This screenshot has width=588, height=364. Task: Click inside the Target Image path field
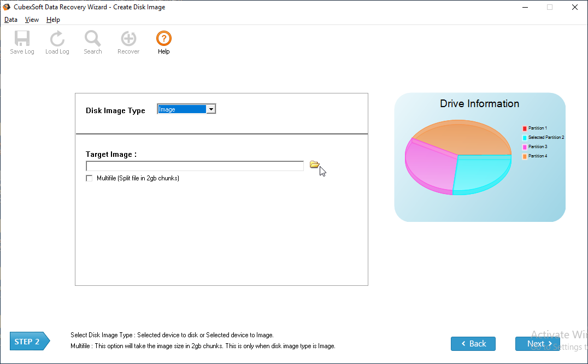click(195, 166)
